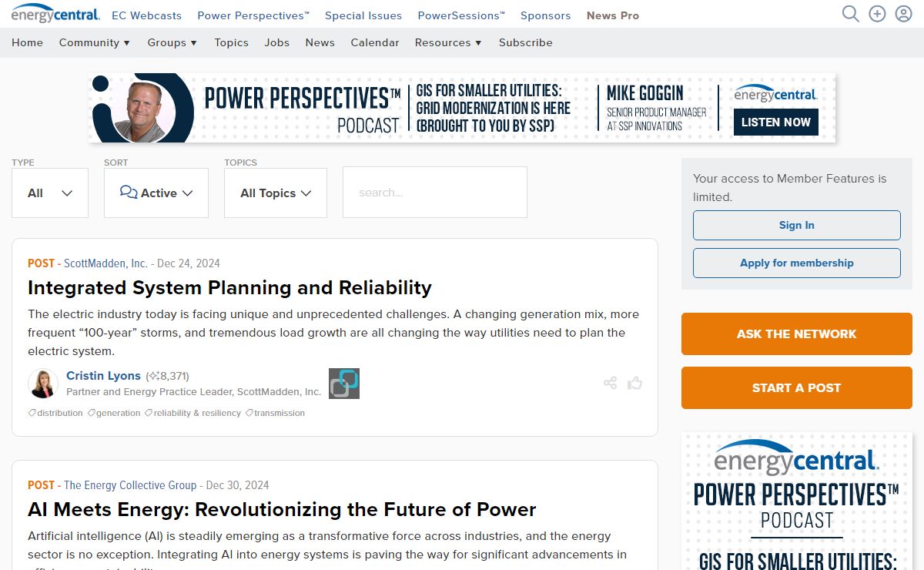The width and height of the screenshot is (924, 570).
Task: Go to Home in navigation bar
Action: (28, 42)
